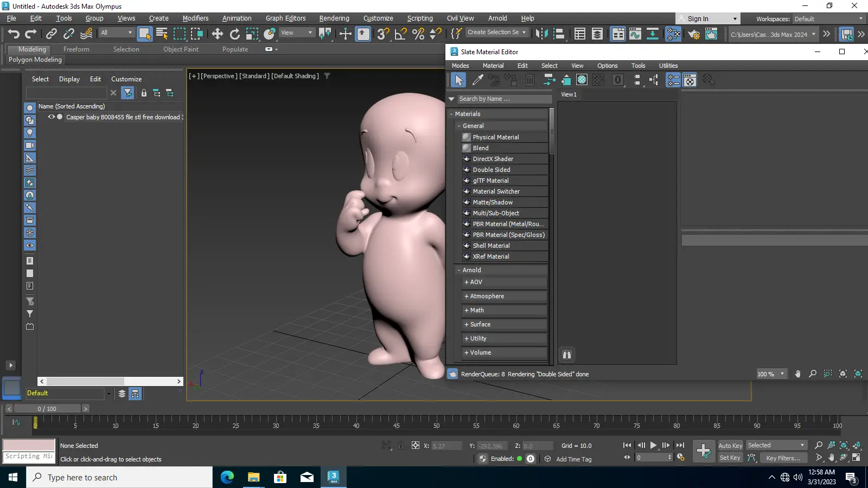The width and height of the screenshot is (868, 488).
Task: Click the pink object color swatch
Action: pyautogui.click(x=29, y=445)
